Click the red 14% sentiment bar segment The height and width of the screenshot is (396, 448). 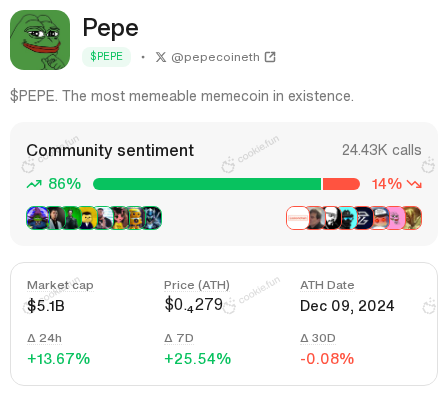coord(341,184)
